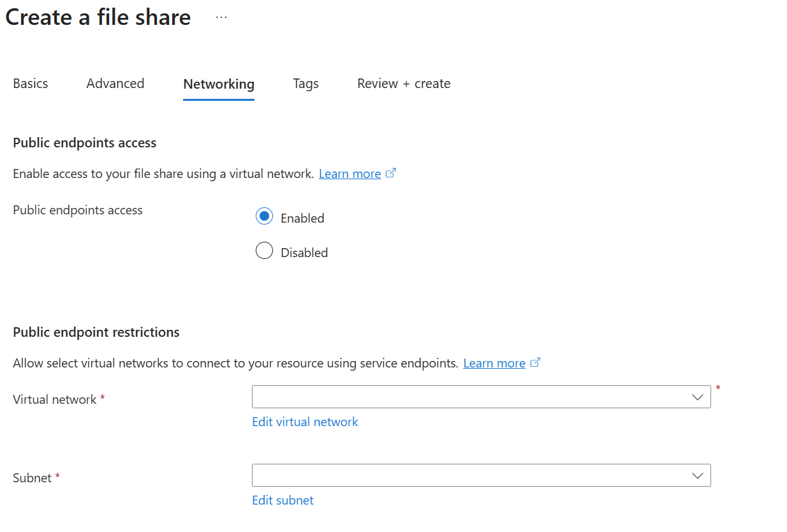Switch to the Basics tab

pos(30,83)
